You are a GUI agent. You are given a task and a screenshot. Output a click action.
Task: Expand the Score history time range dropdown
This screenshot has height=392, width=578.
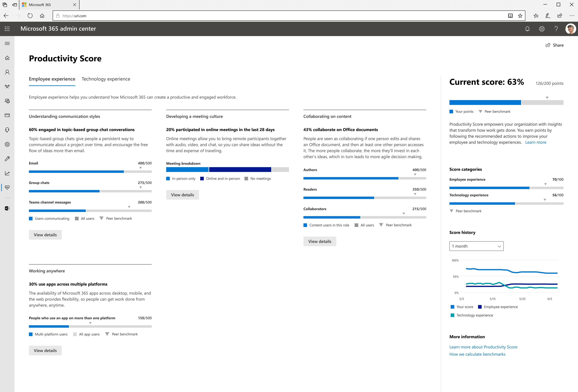476,246
